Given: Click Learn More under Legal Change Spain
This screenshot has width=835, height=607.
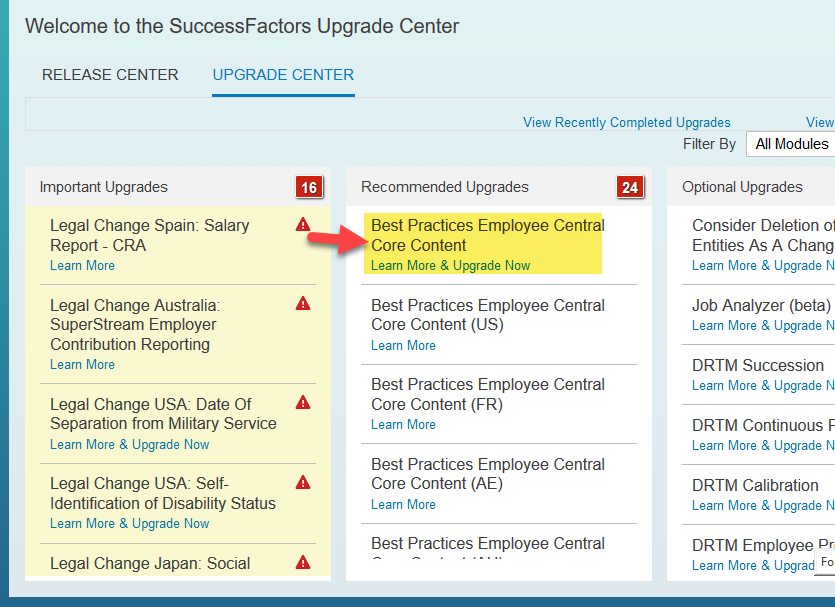Looking at the screenshot, I should click(x=83, y=266).
